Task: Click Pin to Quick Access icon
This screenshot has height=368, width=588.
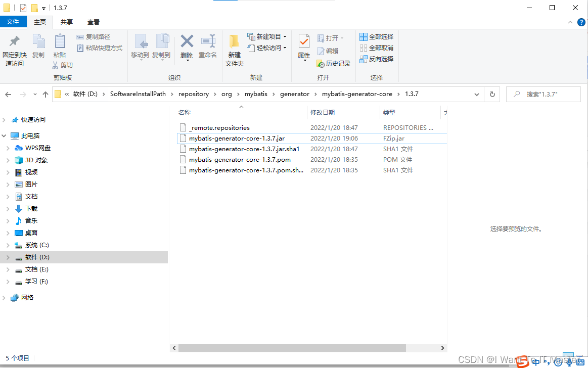Action: point(15,41)
